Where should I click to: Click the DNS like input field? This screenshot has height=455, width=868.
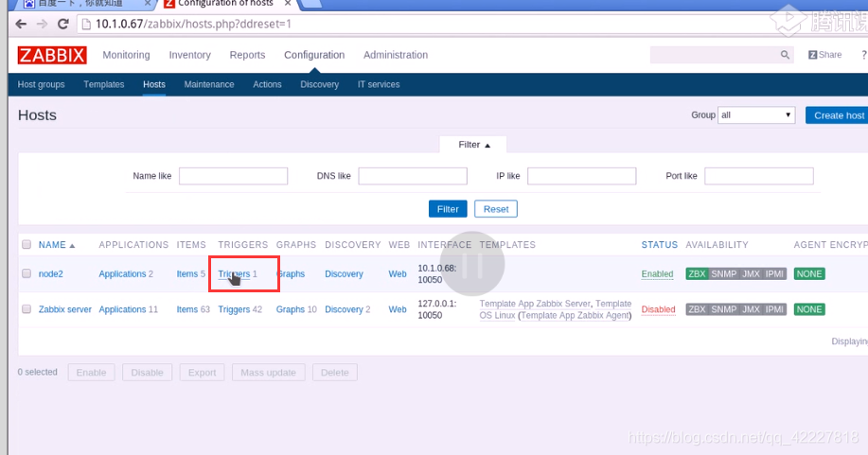click(x=413, y=176)
